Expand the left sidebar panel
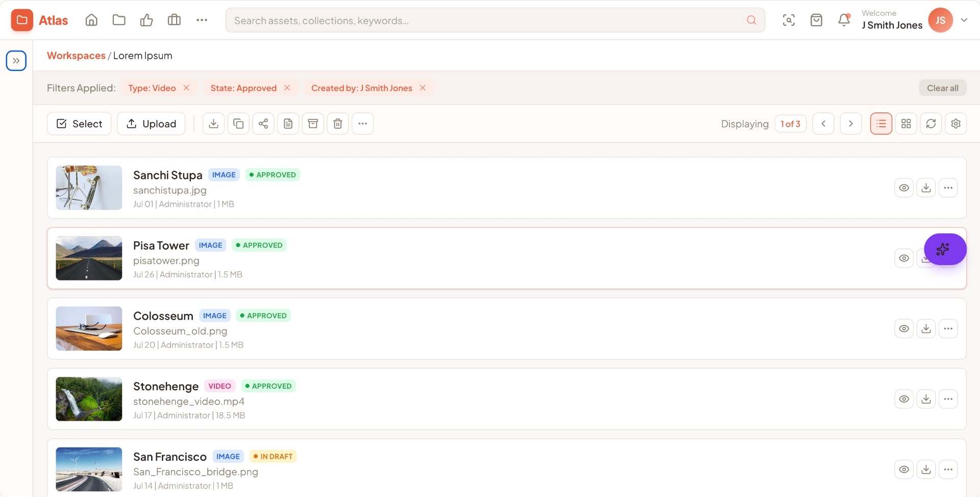Viewport: 980px width, 497px height. coord(16,61)
